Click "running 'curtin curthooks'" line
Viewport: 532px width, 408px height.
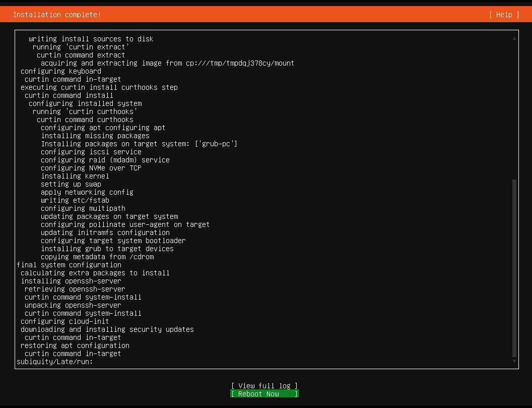tap(85, 111)
